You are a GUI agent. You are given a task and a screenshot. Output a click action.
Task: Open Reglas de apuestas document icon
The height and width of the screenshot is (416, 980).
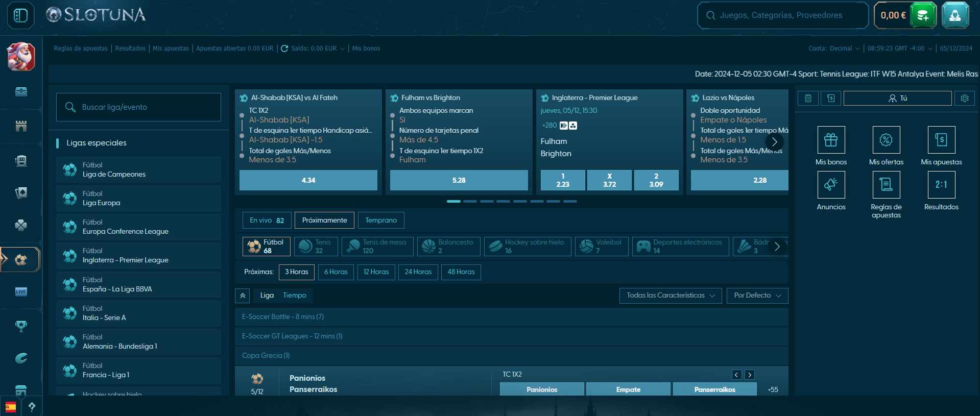(x=886, y=185)
